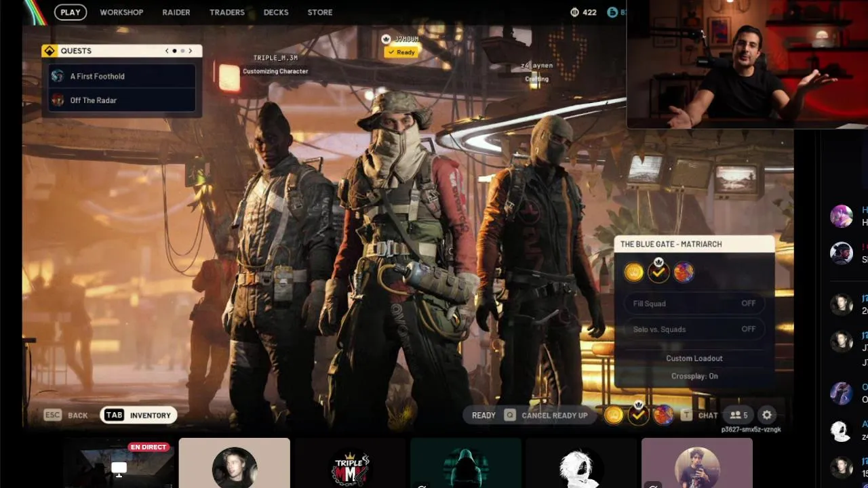
Task: Select gold avatar in Blue Gate panel
Action: pyautogui.click(x=633, y=272)
